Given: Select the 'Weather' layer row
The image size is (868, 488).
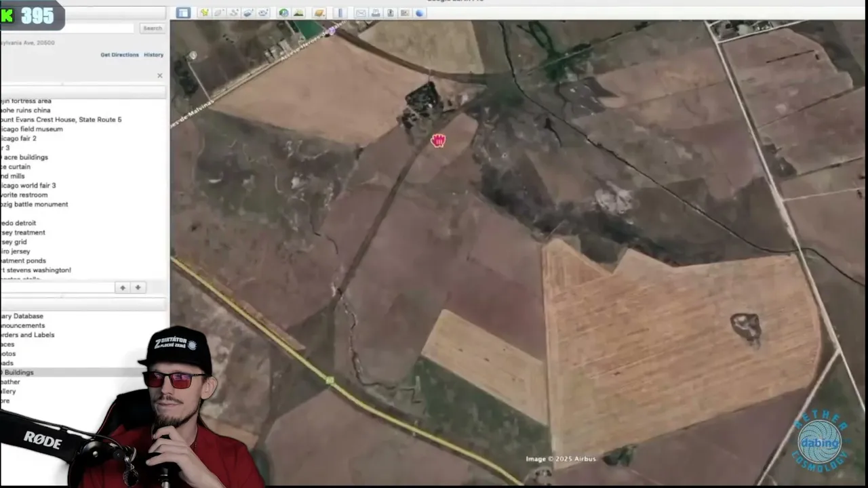Looking at the screenshot, I should (10, 382).
